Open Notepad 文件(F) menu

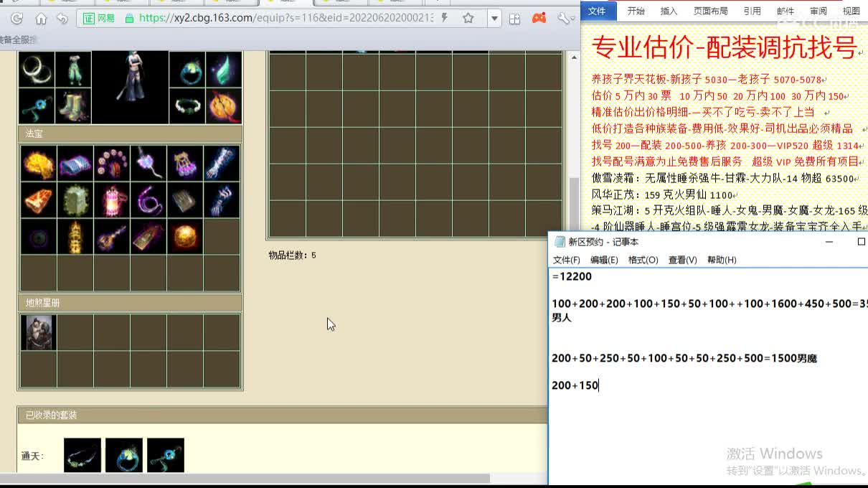pyautogui.click(x=567, y=260)
